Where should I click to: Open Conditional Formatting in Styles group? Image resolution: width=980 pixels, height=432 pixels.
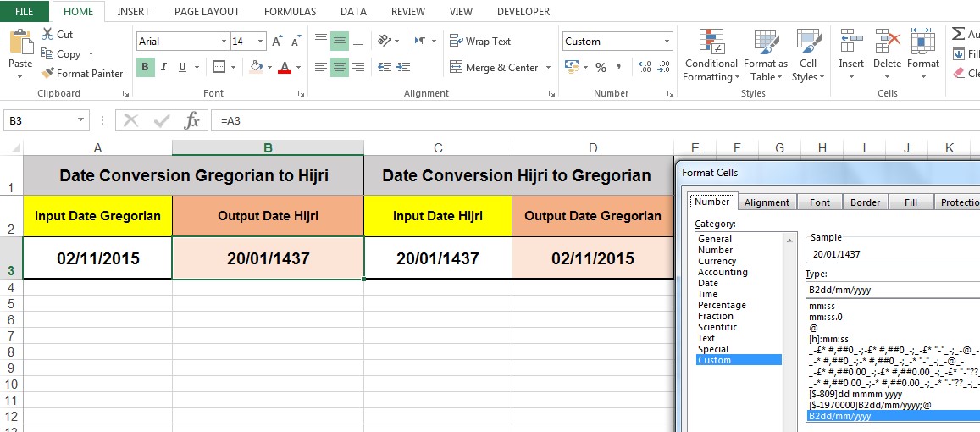pyautogui.click(x=711, y=56)
